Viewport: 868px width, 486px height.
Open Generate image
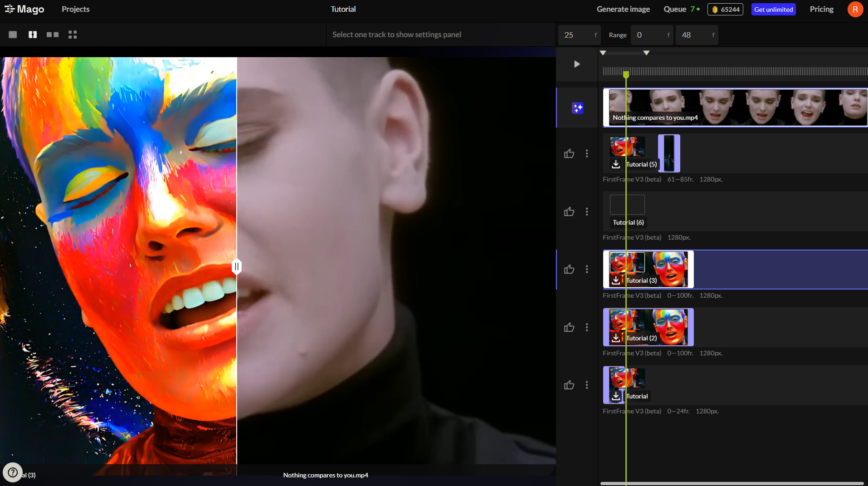pyautogui.click(x=623, y=9)
